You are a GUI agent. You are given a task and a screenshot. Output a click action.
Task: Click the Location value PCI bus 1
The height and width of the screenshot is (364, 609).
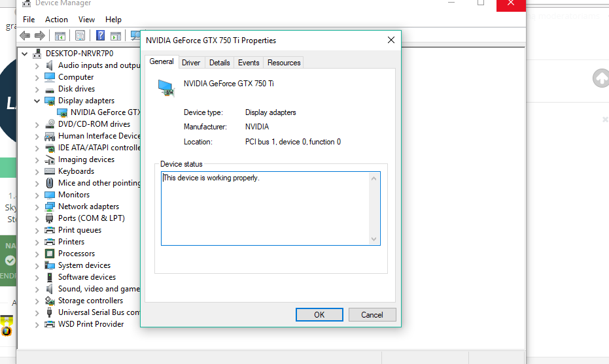coord(293,142)
